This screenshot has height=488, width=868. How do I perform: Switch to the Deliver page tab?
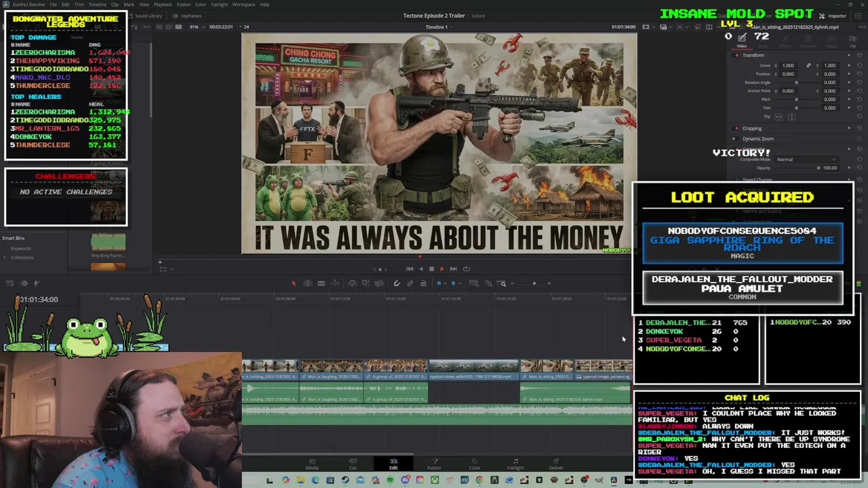556,464
